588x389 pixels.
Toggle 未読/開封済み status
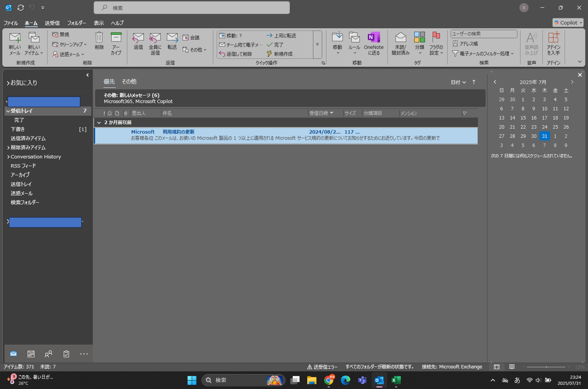[401, 44]
